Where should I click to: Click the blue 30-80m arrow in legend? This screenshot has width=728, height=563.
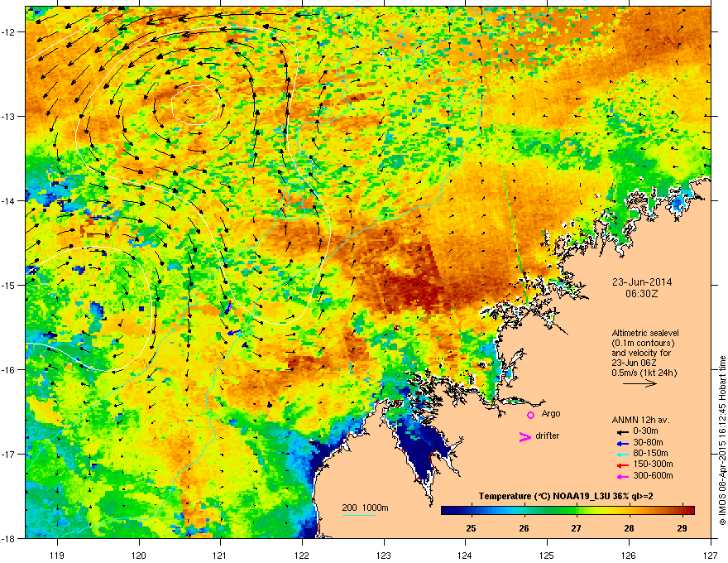click(622, 443)
